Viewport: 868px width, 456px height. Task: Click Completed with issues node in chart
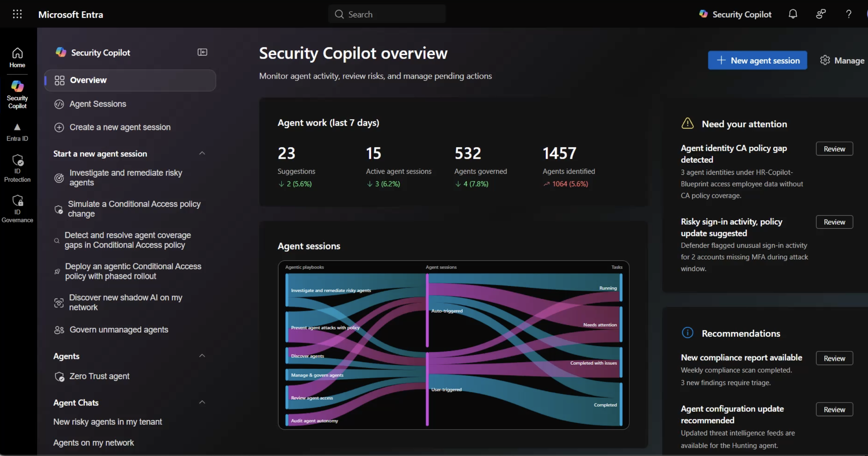pos(621,362)
